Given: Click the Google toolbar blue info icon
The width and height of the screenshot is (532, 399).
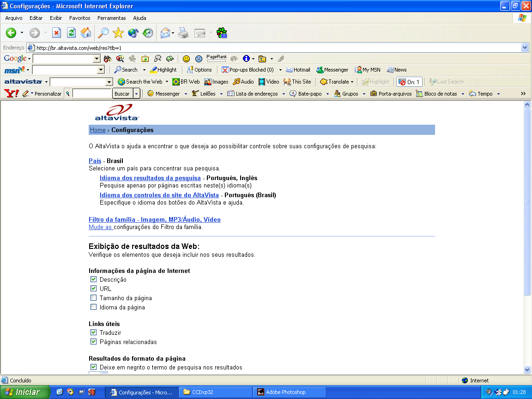Looking at the screenshot, I should (x=246, y=59).
